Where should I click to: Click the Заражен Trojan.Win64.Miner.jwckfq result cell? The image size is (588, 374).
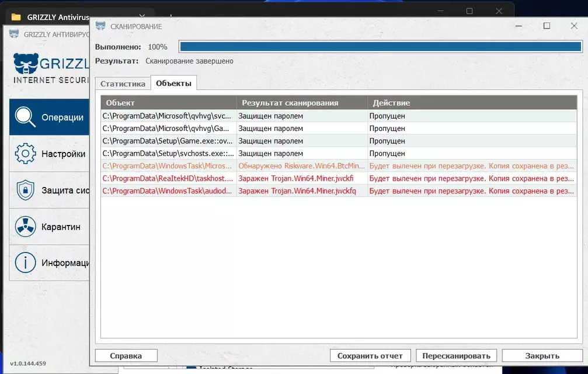pyautogui.click(x=302, y=191)
